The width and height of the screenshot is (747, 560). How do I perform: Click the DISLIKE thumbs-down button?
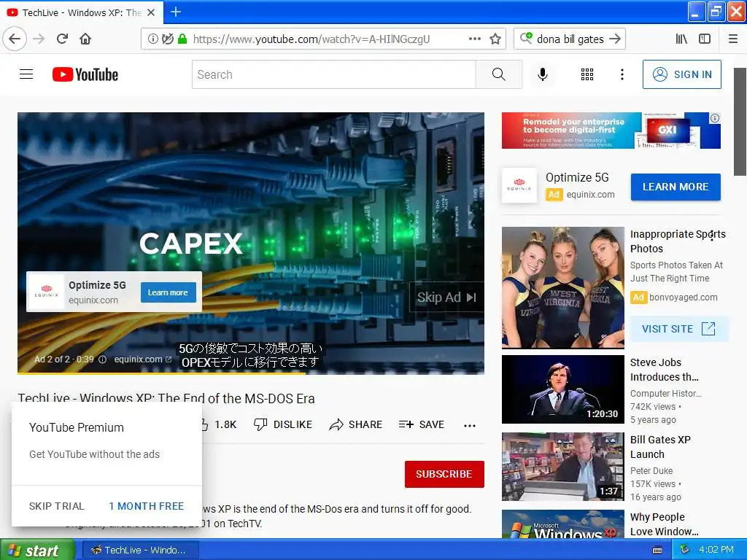[x=283, y=424]
